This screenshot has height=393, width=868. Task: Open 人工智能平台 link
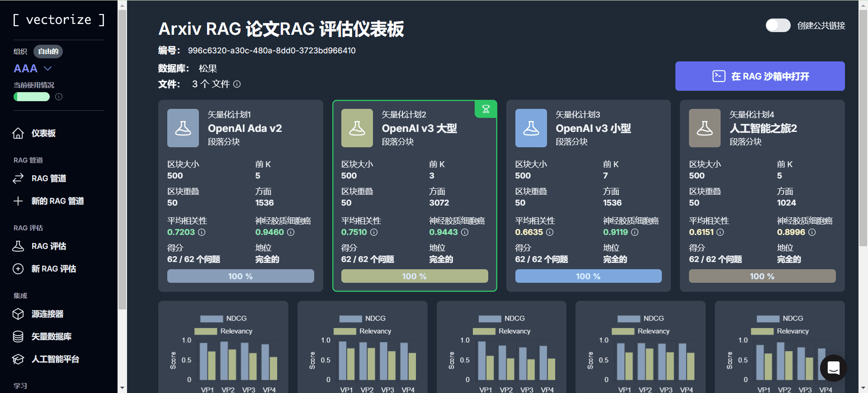tap(55, 359)
